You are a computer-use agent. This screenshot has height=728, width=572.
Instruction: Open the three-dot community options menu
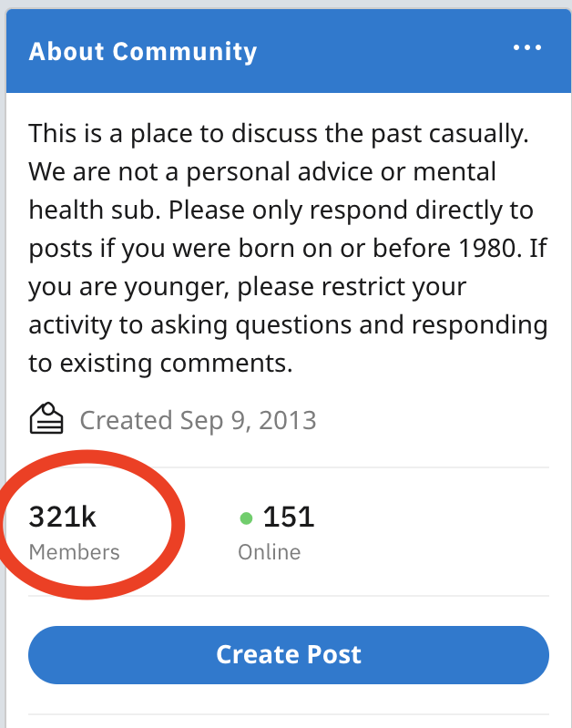click(x=527, y=48)
